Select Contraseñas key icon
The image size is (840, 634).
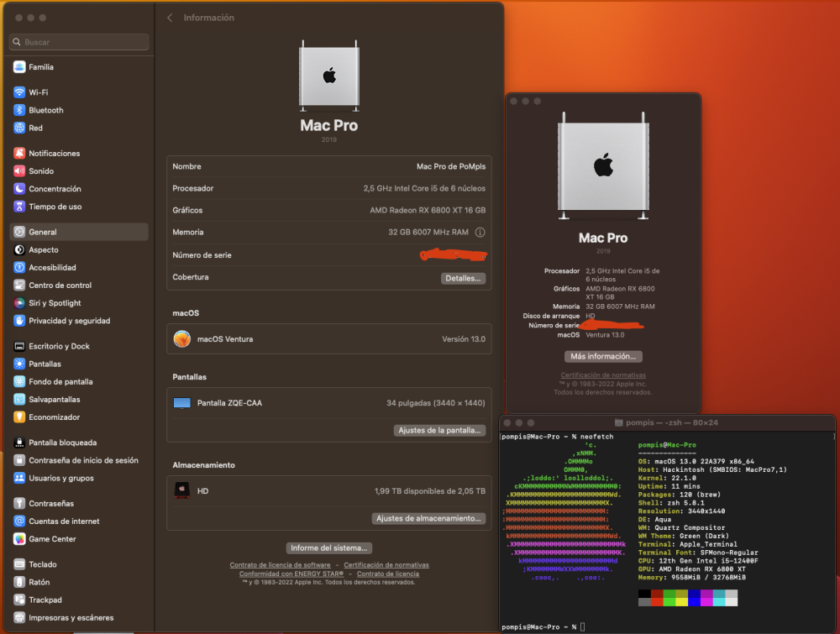(19, 503)
